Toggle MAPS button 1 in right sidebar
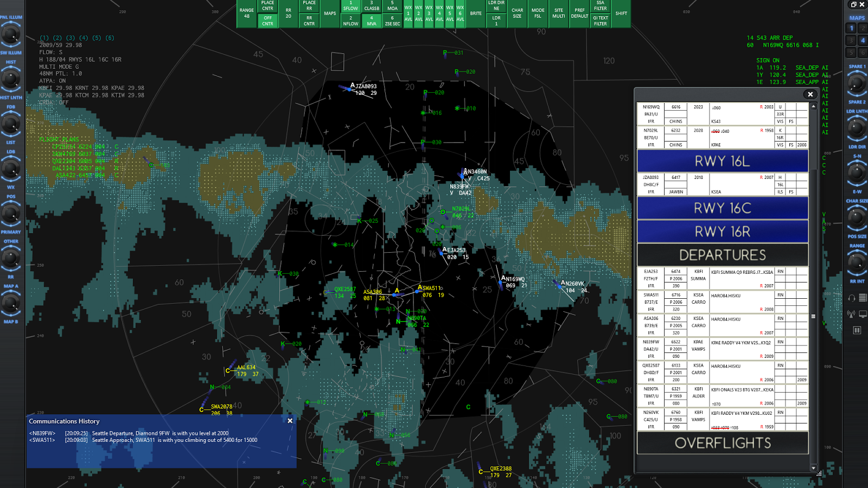Screen dimensions: 868x488 click(852, 28)
